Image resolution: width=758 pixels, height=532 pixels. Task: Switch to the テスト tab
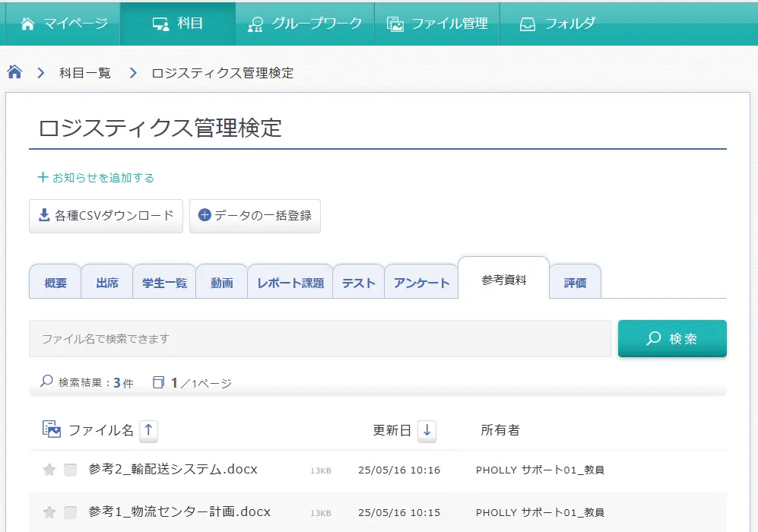(x=359, y=283)
